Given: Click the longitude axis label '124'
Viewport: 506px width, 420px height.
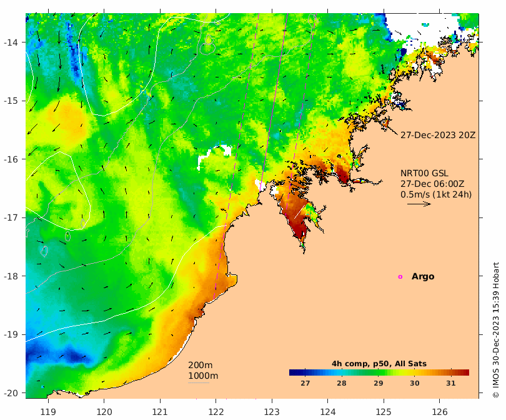Looking at the screenshot, I should [x=328, y=412].
